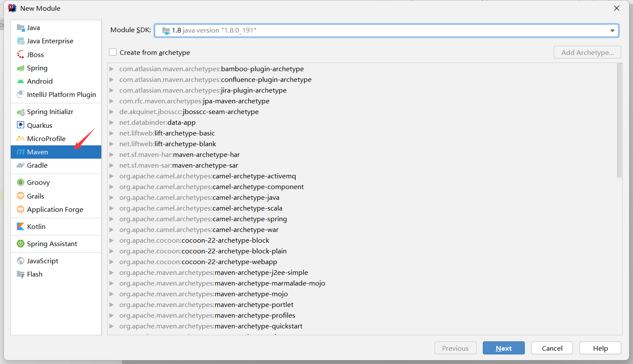Select Java module type
This screenshot has width=633, height=364.
point(56,28)
